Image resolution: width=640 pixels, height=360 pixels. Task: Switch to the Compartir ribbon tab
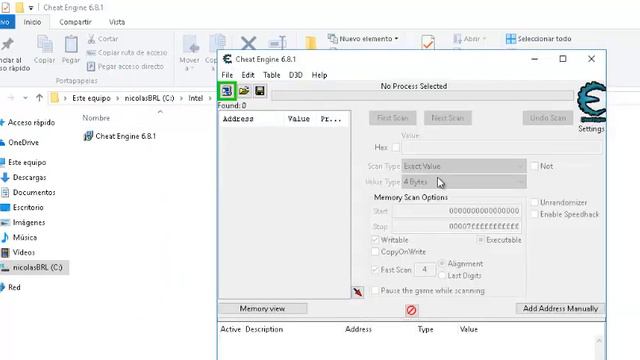(x=75, y=22)
